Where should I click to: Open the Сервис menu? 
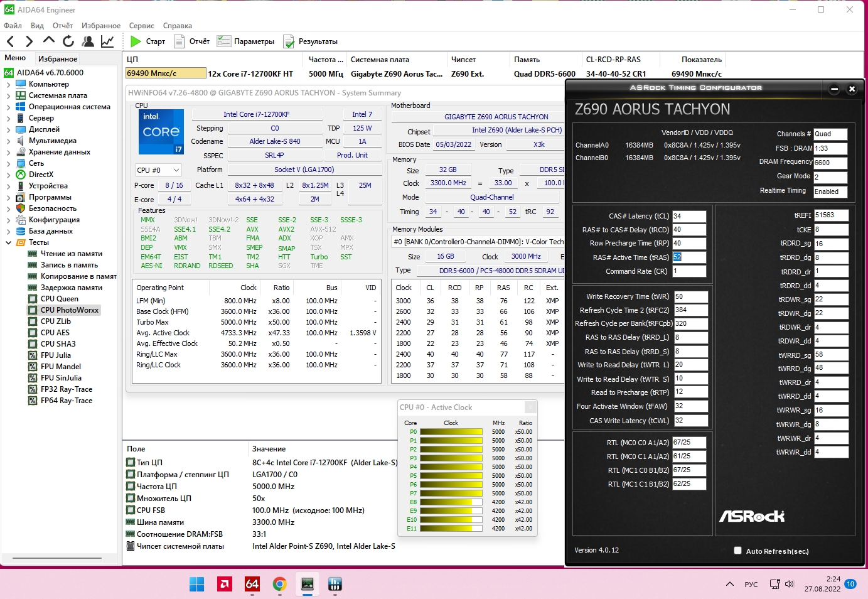(x=142, y=26)
